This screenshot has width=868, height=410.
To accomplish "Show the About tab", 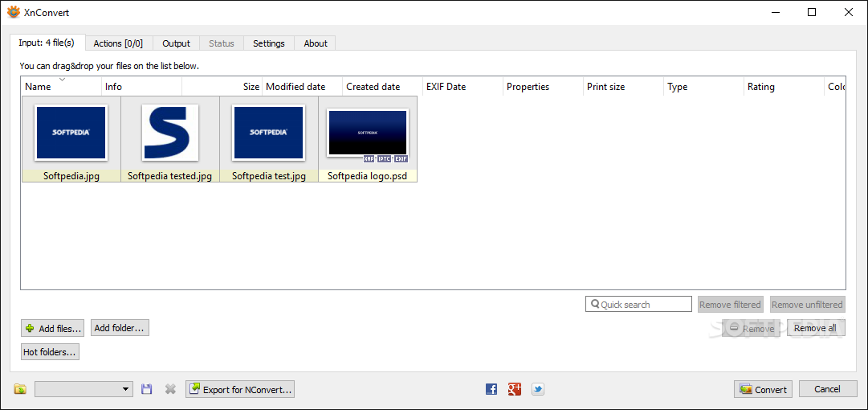I will [x=316, y=43].
